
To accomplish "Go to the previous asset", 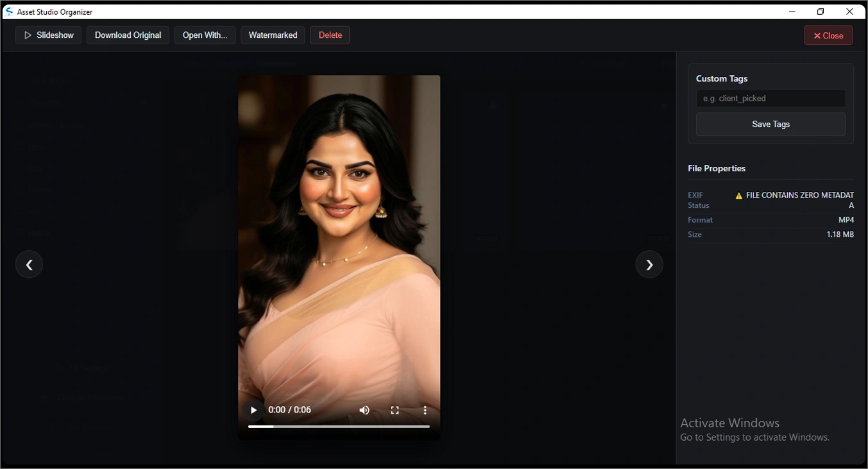I will coord(29,264).
